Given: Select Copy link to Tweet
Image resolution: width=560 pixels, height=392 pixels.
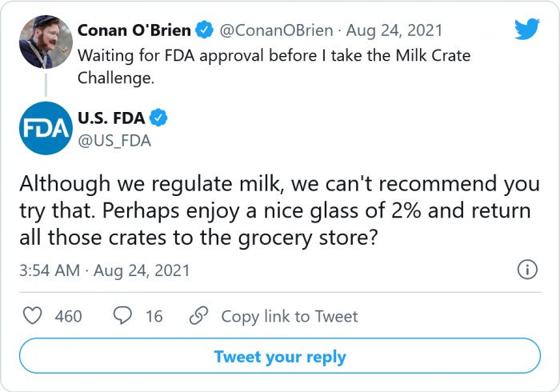Looking at the screenshot, I should coord(290,316).
